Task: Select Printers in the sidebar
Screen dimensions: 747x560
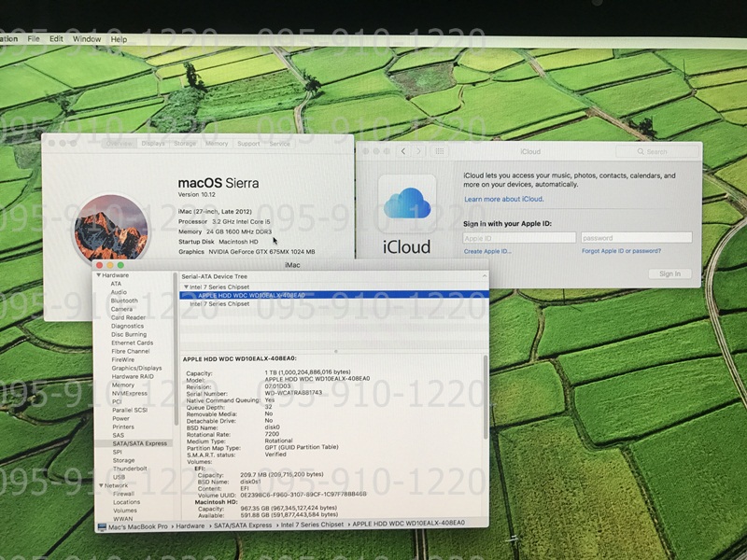Action: [x=123, y=427]
